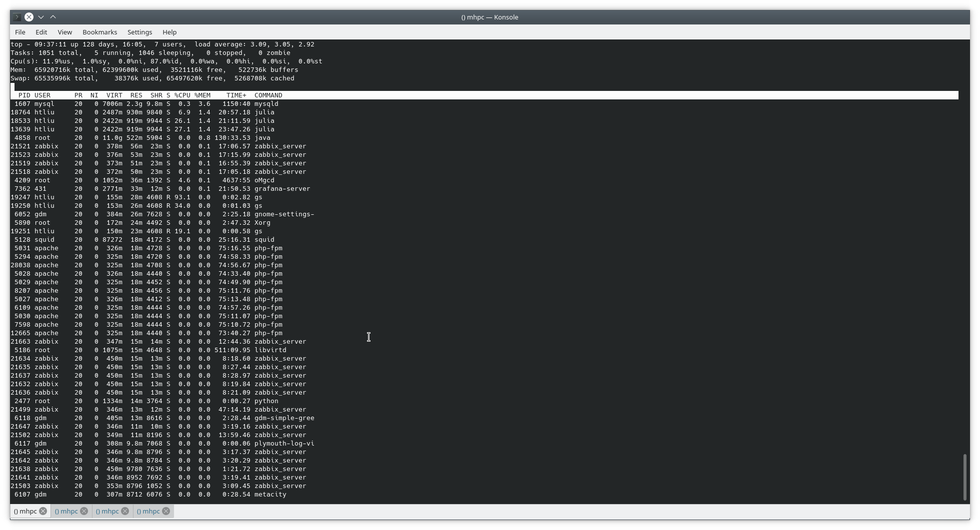Click the shade-window chevron titlebar button
Viewport: 980px width, 530px height.
[41, 16]
